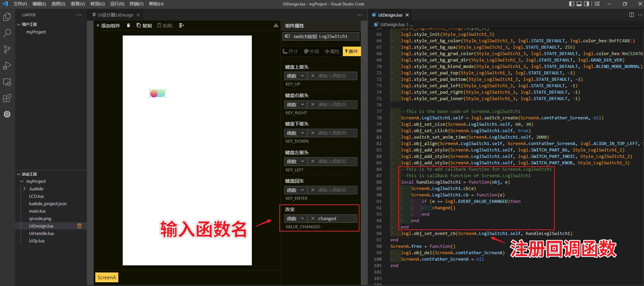Open luatide_project.json file
The image size is (644, 286).
click(48, 204)
